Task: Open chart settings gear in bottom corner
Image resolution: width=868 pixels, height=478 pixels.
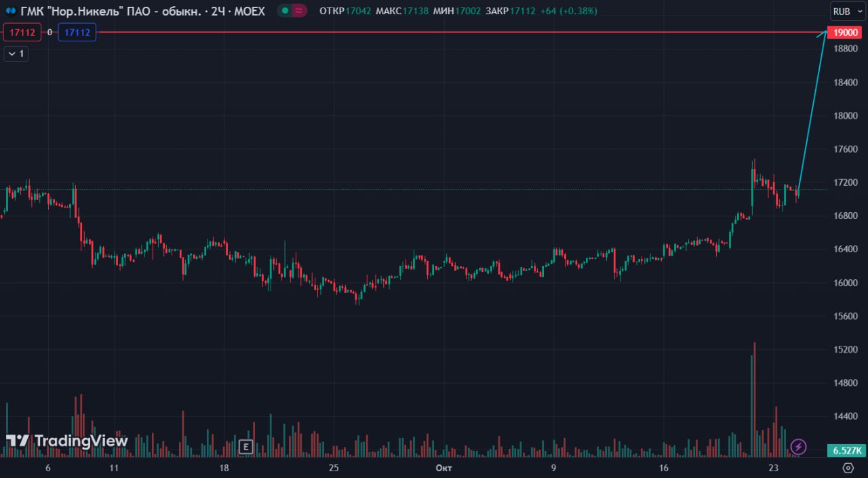Action: (x=847, y=468)
